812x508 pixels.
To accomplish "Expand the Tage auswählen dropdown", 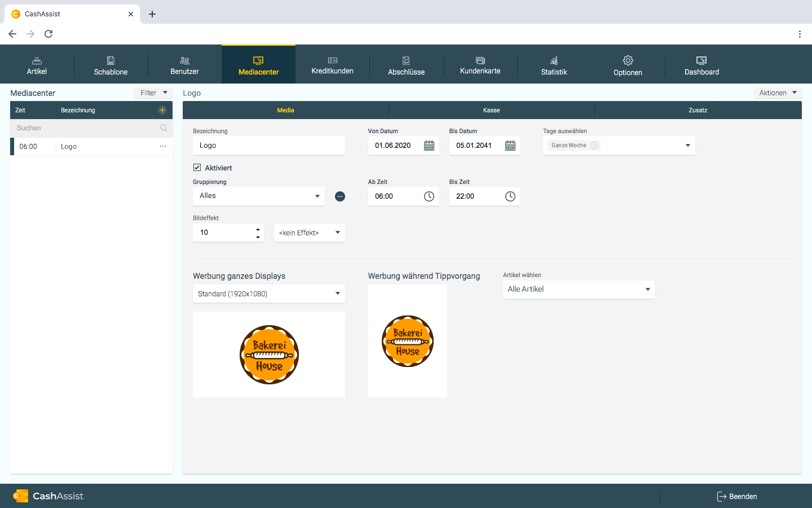I will [x=688, y=146].
